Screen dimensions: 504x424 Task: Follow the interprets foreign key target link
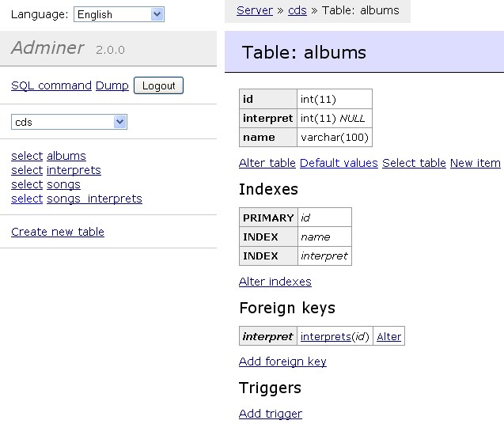[x=325, y=336]
